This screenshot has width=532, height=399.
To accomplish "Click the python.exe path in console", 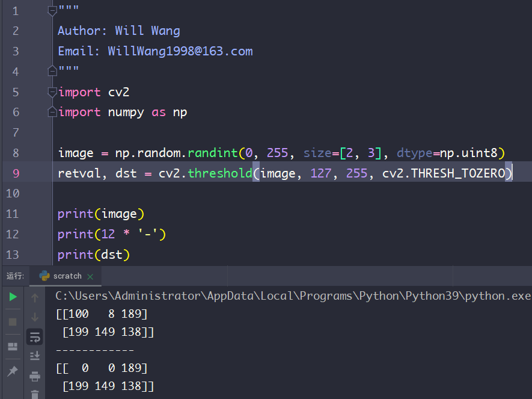I will click(x=293, y=295).
